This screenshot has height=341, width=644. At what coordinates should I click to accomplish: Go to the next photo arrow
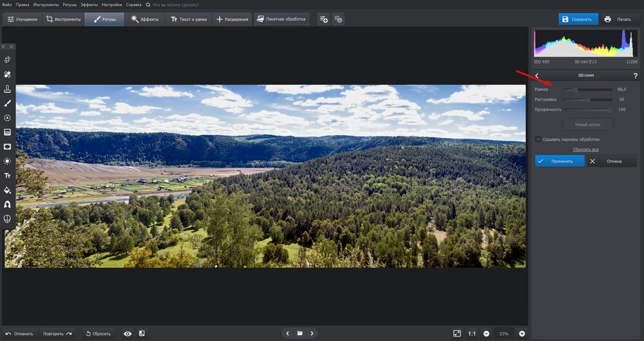pos(312,333)
